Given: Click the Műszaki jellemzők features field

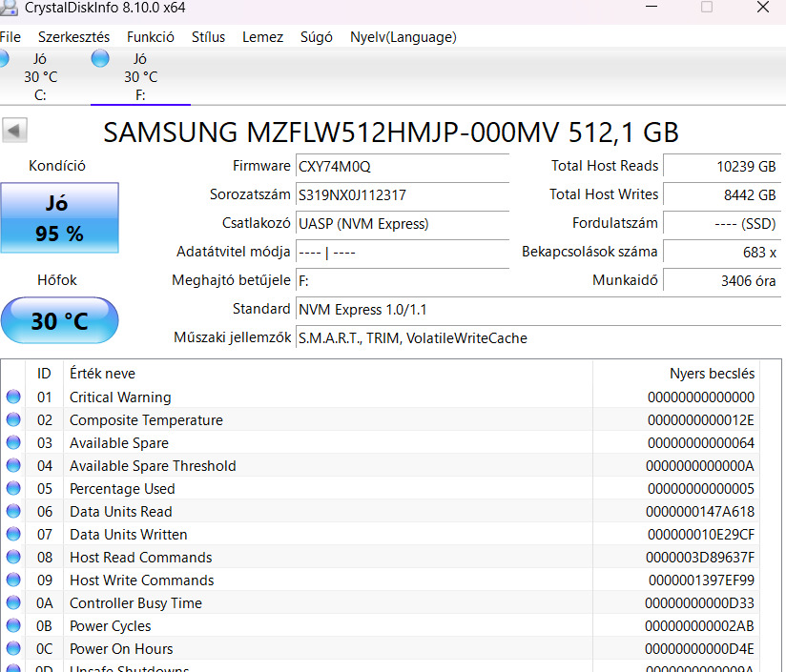Looking at the screenshot, I should pos(538,338).
